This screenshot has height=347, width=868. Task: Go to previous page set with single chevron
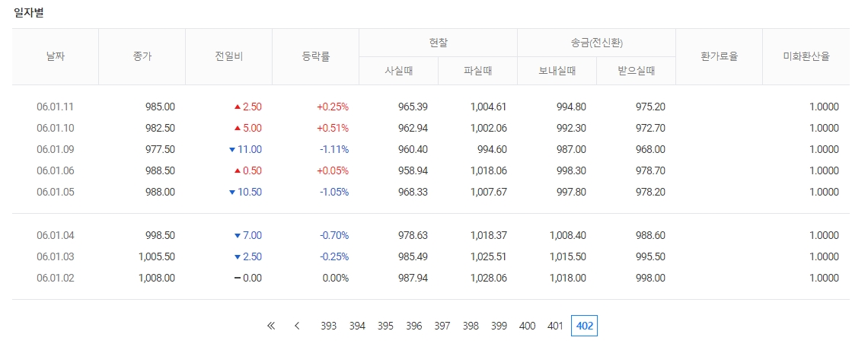pyautogui.click(x=297, y=326)
